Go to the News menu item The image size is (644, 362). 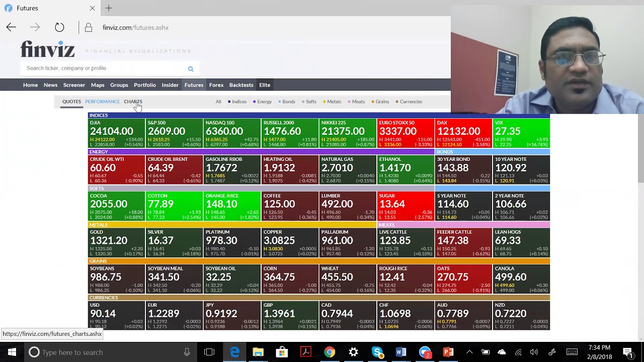(x=50, y=85)
